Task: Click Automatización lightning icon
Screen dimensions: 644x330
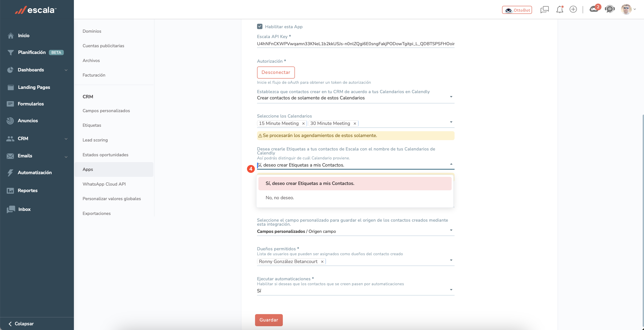Action: [x=10, y=173]
